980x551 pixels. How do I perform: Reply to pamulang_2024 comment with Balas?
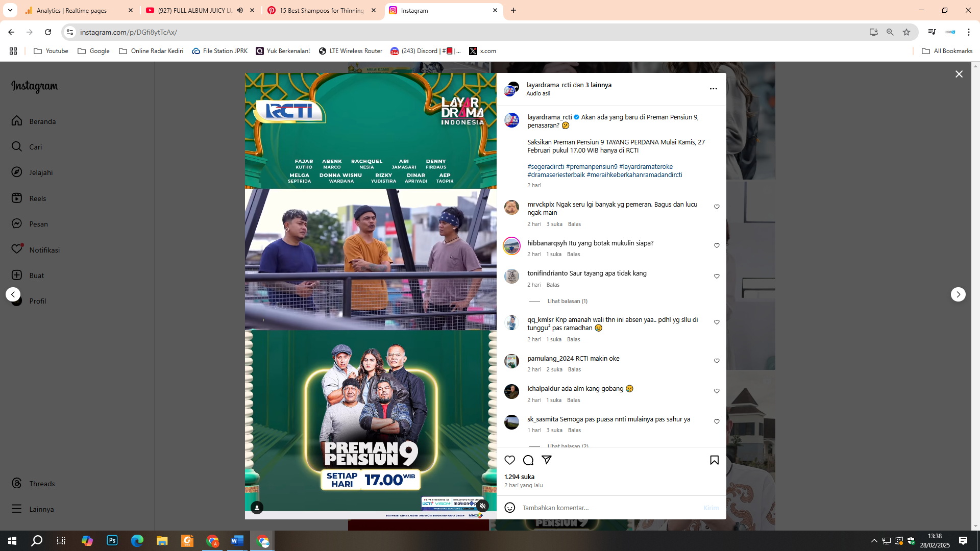(574, 369)
